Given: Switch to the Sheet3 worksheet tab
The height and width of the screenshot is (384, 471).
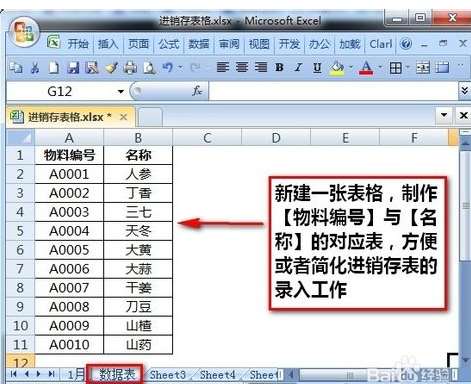Looking at the screenshot, I should 167,375.
